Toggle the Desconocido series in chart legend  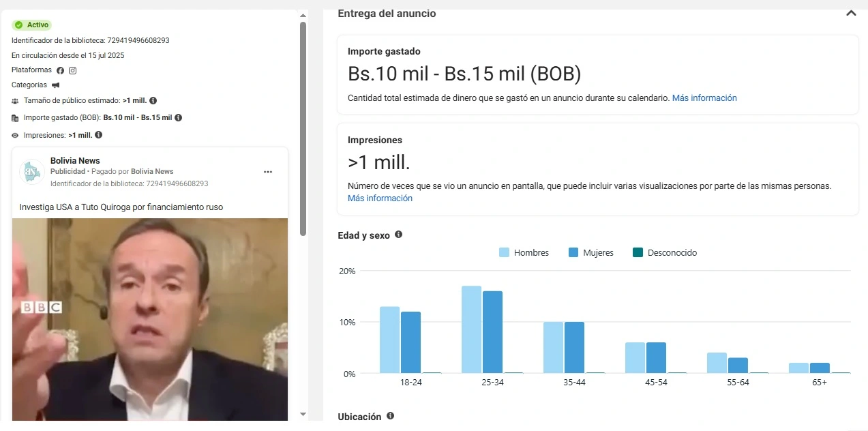point(665,252)
